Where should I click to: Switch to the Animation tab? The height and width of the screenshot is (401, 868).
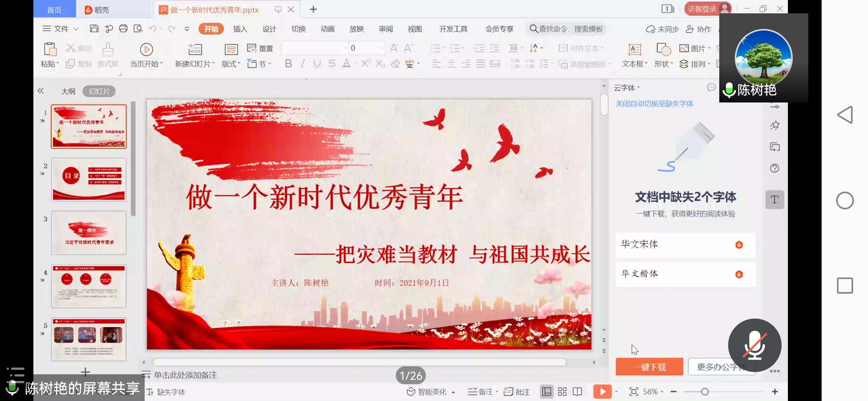(328, 29)
